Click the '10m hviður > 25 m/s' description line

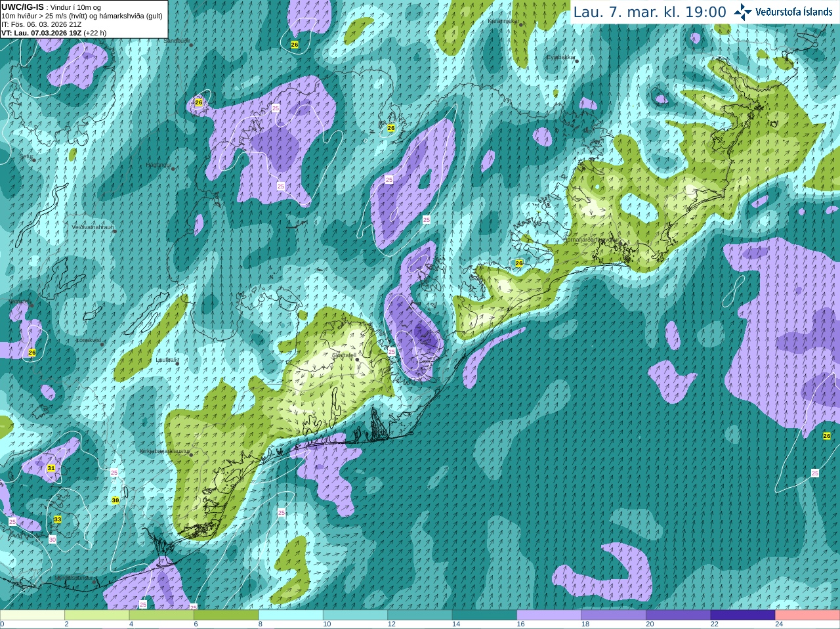click(x=82, y=16)
